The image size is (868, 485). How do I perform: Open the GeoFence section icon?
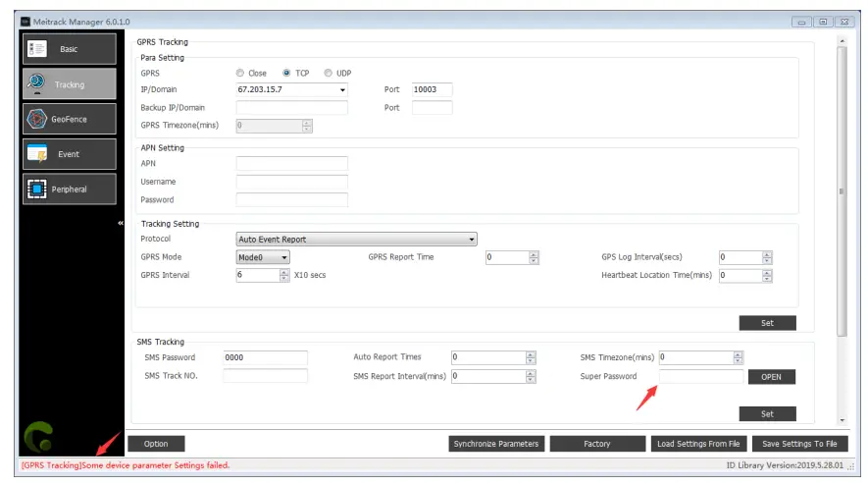pos(36,119)
